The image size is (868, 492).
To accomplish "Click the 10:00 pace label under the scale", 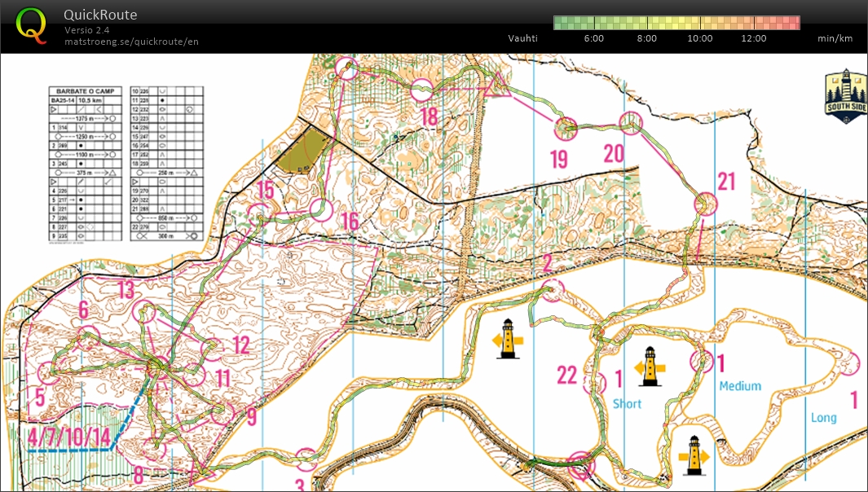I will click(x=699, y=38).
